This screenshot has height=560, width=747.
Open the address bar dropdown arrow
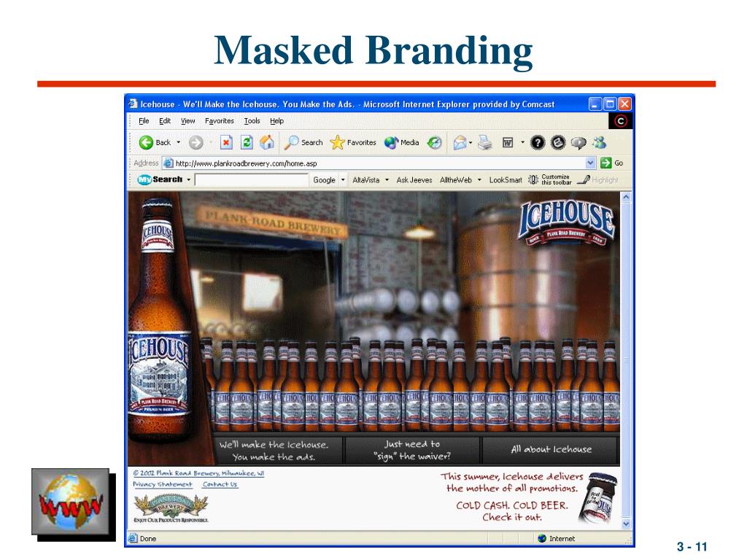pos(590,163)
